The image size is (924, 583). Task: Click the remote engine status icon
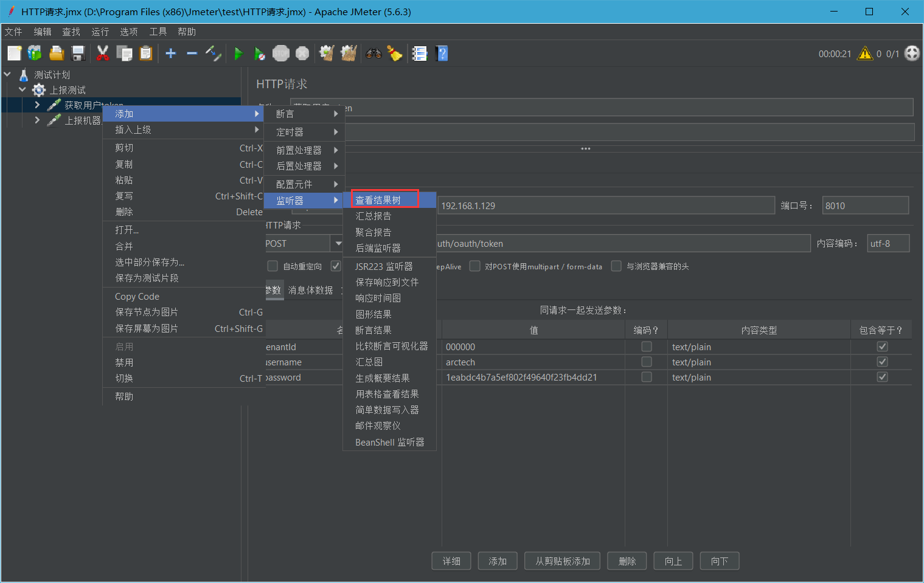[x=912, y=53]
